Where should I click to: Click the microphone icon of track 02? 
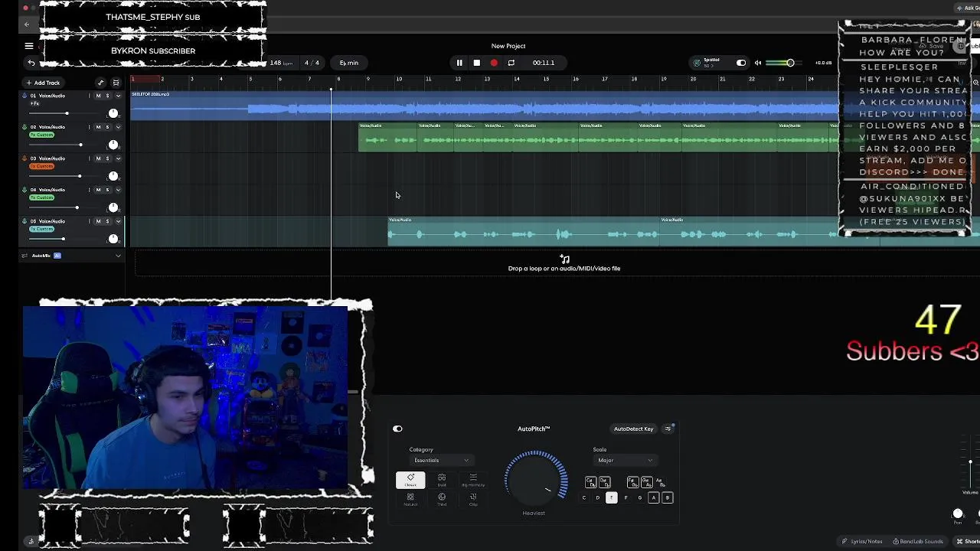tap(24, 127)
